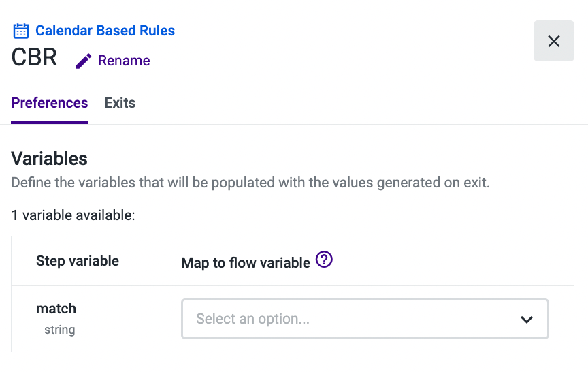Open the Calendar Based Rules link
Screen dimensions: 588x372
pos(105,31)
